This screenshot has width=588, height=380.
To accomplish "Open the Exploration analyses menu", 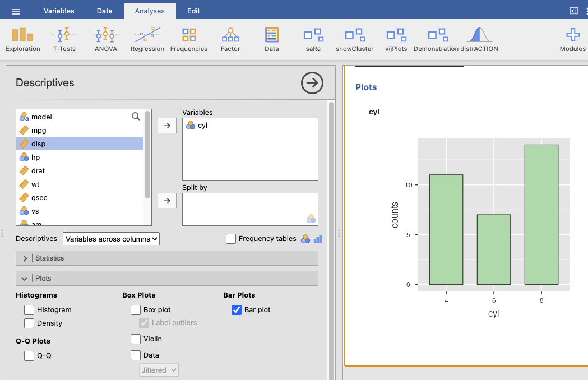I will pos(23,40).
